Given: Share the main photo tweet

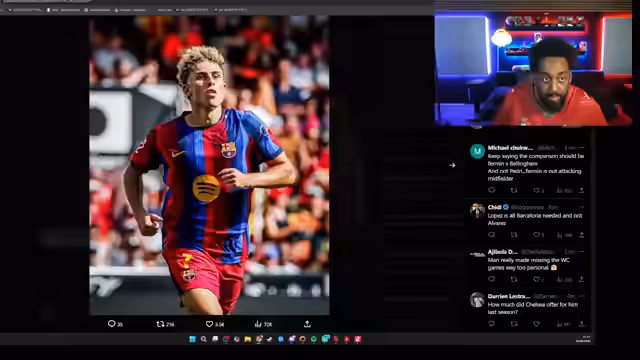Looking at the screenshot, I should pos(307,324).
